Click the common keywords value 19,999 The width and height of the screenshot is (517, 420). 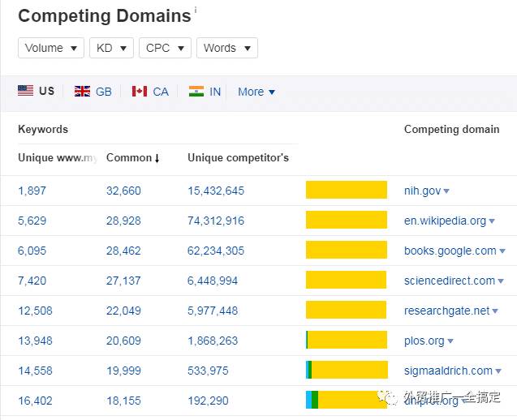pyautogui.click(x=123, y=371)
